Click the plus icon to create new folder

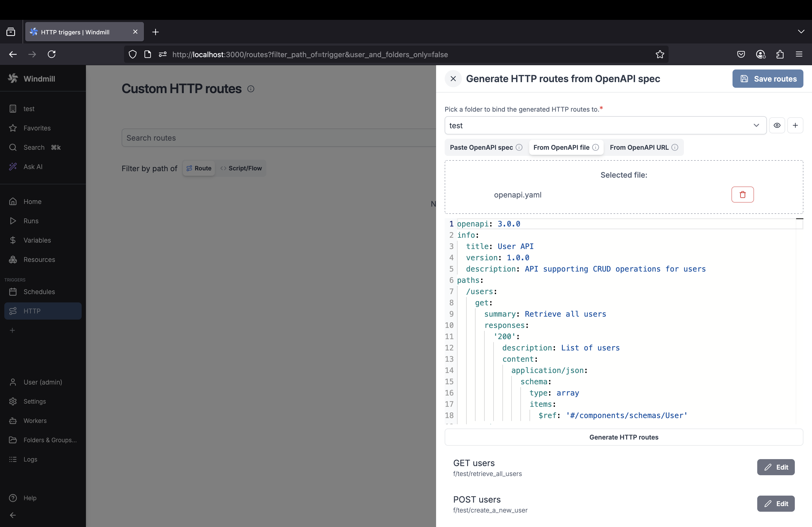pos(795,125)
